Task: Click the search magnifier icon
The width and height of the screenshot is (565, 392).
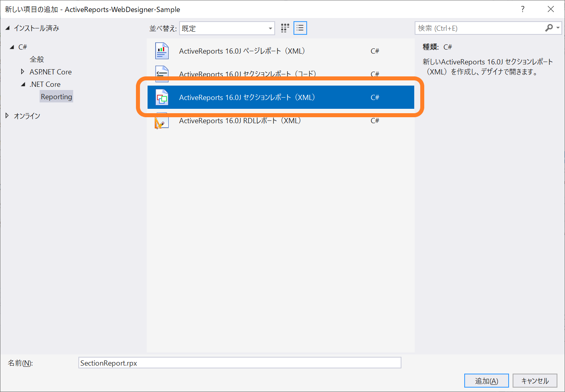Action: coord(549,28)
